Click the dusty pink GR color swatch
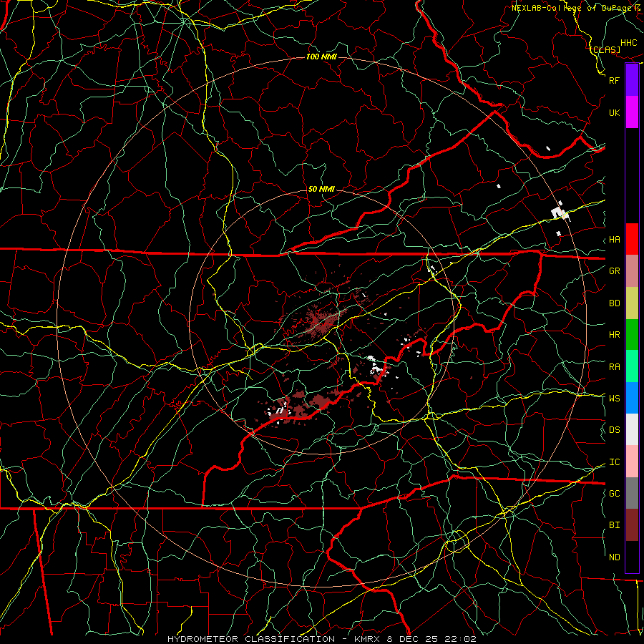This screenshot has height=644, width=644. click(x=632, y=270)
